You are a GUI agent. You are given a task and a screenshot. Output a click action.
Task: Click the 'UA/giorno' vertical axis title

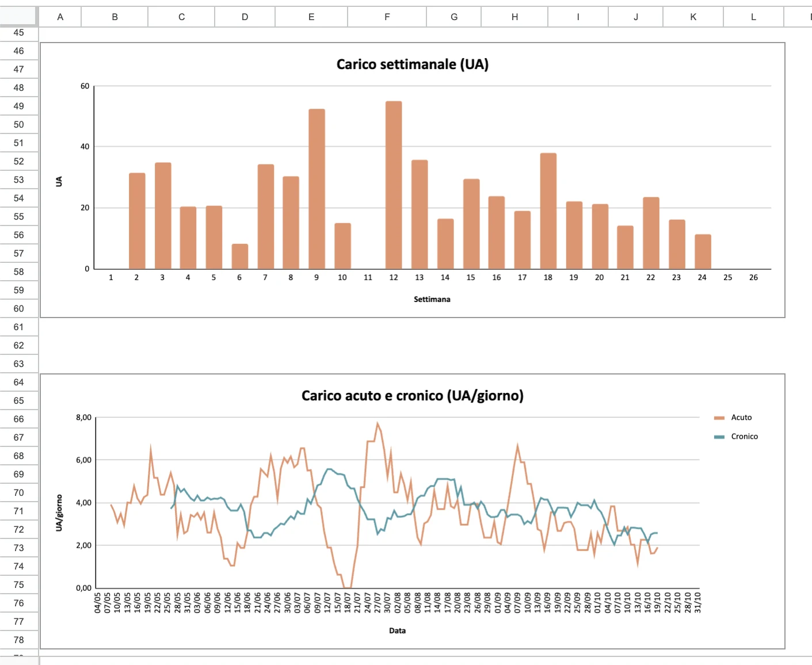pos(59,513)
